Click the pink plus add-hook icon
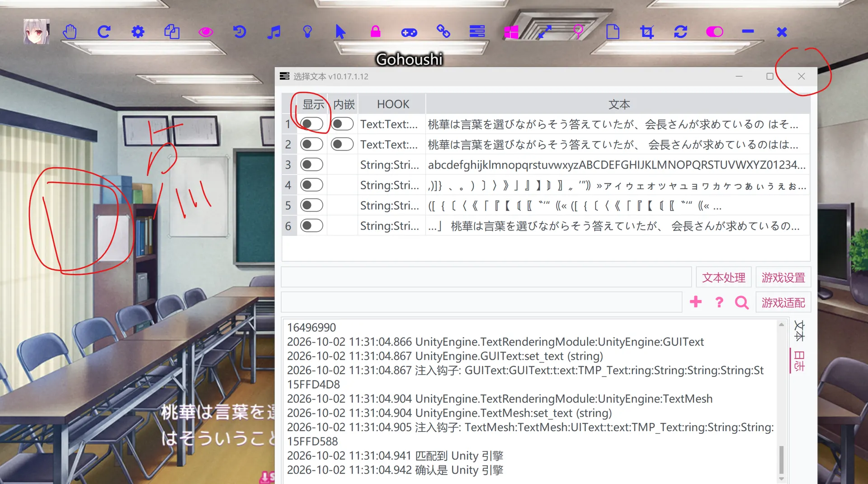 point(696,302)
